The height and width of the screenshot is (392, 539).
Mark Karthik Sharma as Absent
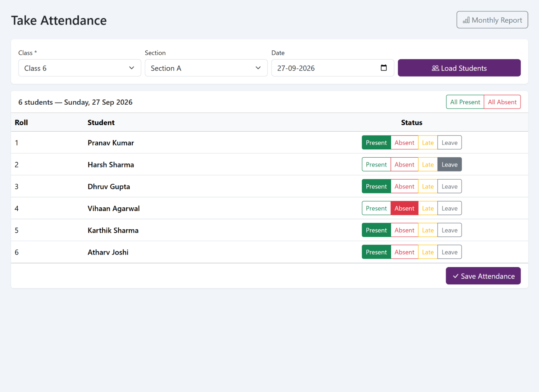405,230
